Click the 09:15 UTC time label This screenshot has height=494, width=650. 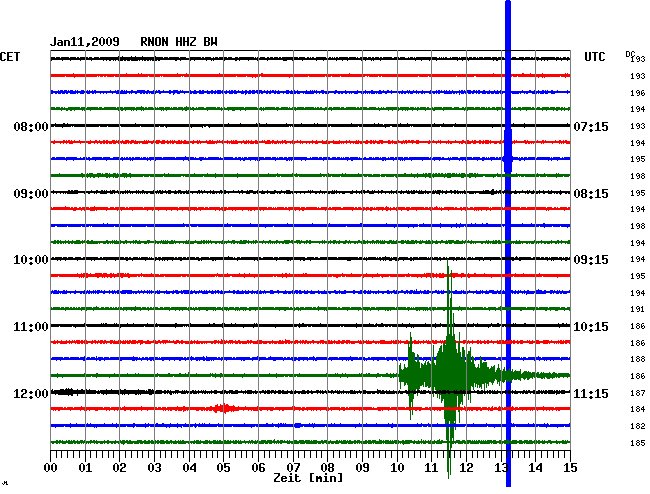(591, 260)
